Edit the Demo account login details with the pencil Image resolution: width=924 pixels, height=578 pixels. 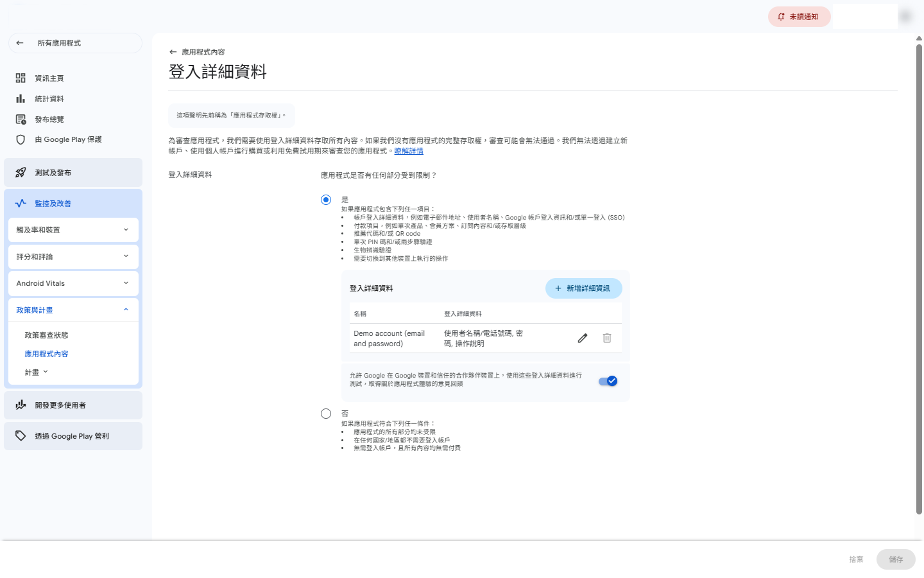pyautogui.click(x=583, y=338)
